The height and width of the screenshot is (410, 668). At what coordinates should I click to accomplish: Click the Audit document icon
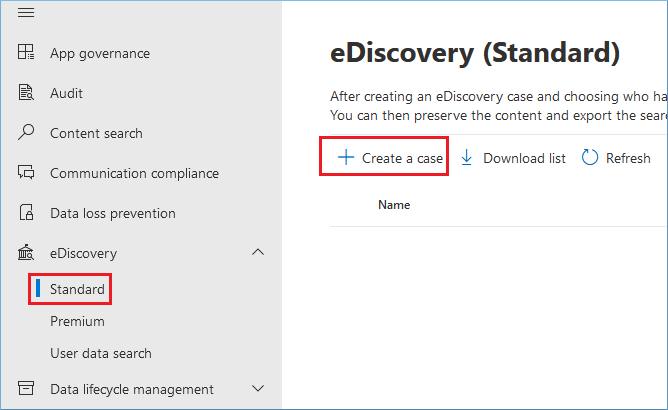click(26, 92)
